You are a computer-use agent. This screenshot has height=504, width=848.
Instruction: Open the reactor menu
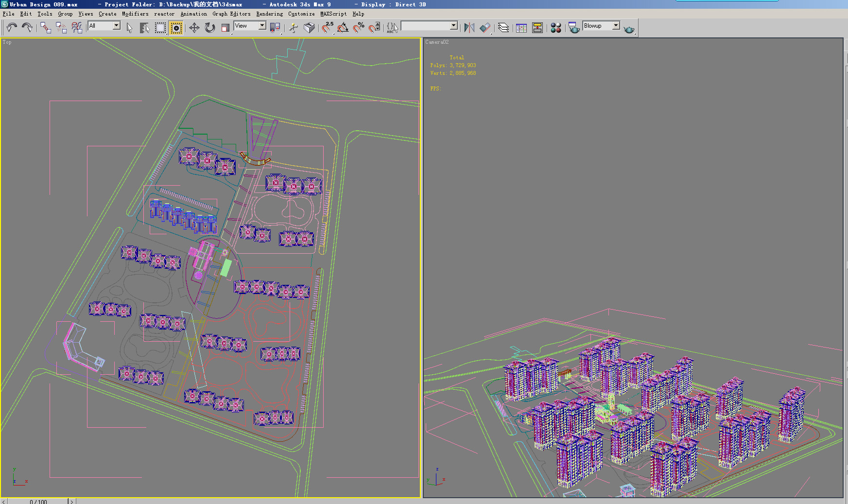164,14
